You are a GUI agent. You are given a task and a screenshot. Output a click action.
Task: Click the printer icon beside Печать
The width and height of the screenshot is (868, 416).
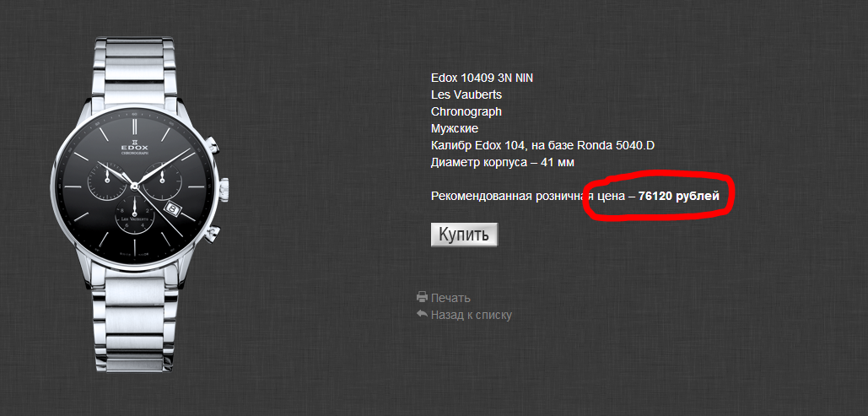click(423, 296)
